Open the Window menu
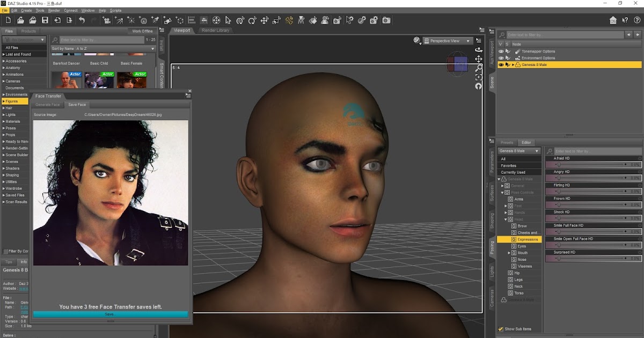Screen dimensions: 644x338 (x=87, y=10)
